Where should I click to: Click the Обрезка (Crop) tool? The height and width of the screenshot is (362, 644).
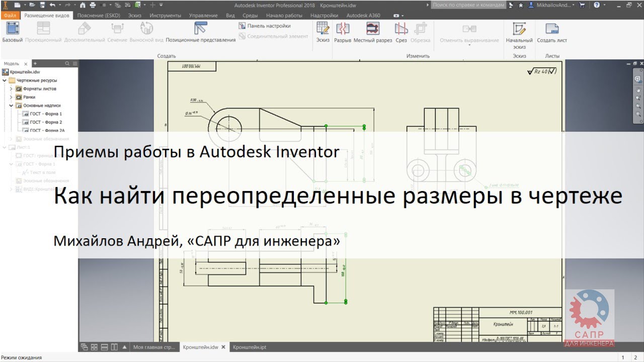point(420,32)
